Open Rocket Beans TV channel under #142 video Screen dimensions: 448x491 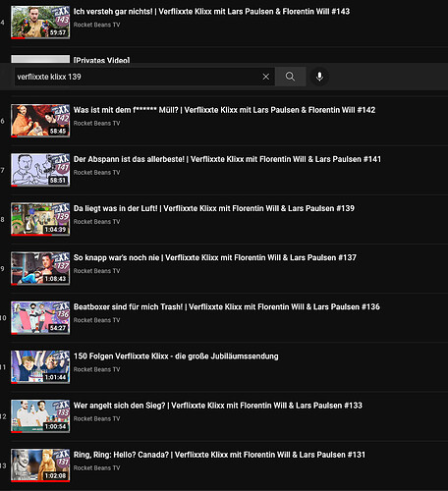(x=96, y=124)
